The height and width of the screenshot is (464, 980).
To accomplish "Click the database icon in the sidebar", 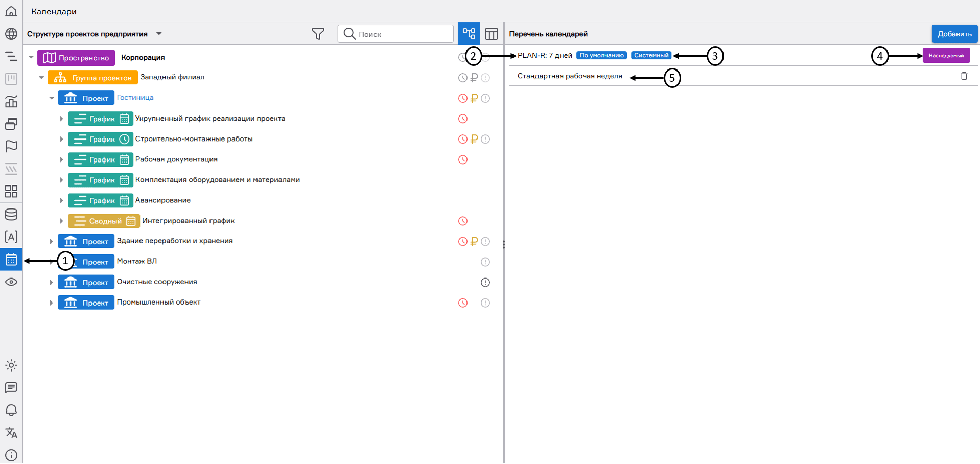I will click(x=11, y=214).
